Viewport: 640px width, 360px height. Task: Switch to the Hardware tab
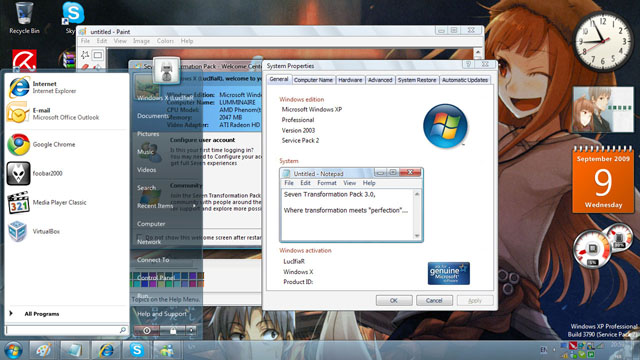(350, 80)
